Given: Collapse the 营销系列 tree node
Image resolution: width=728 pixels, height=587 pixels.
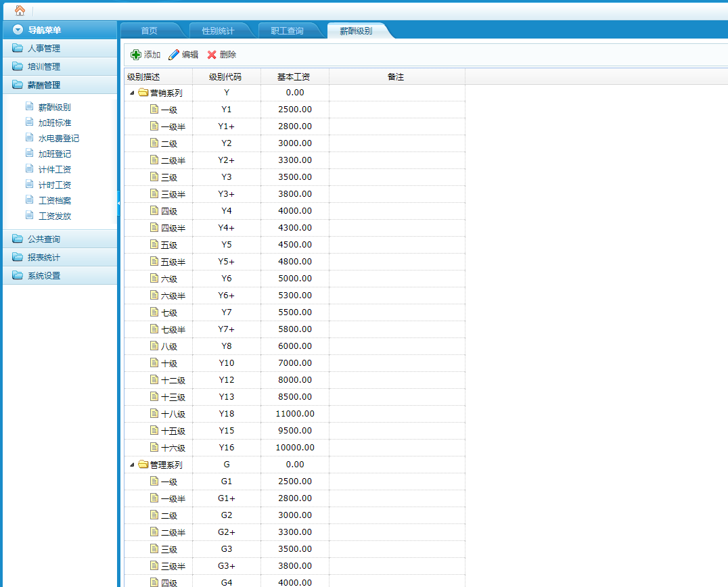Looking at the screenshot, I should pos(132,93).
